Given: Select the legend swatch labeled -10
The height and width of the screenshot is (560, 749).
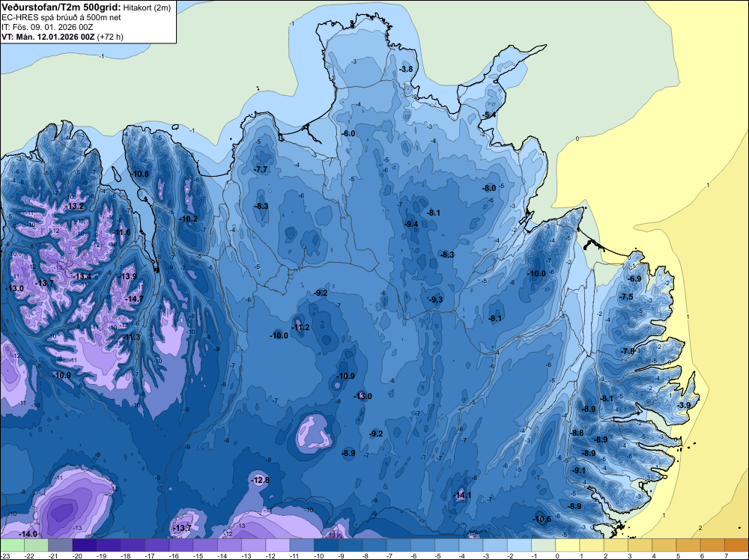Looking at the screenshot, I should (x=327, y=545).
